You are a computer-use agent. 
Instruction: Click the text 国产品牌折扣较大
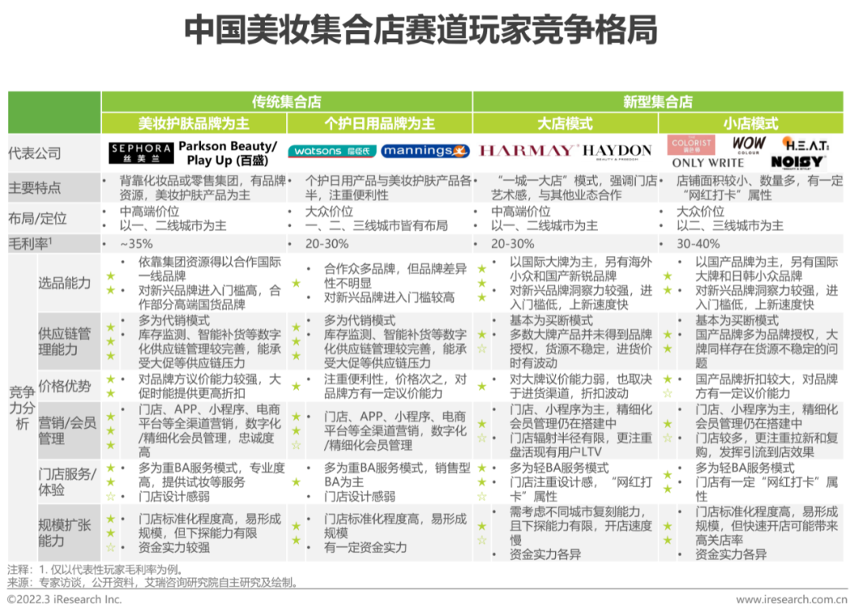click(743, 379)
